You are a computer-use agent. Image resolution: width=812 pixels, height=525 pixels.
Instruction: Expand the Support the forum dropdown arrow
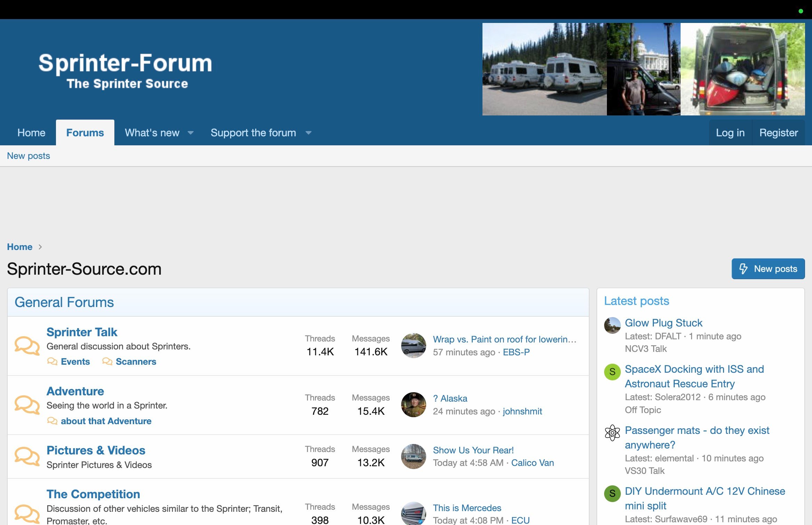(x=308, y=133)
